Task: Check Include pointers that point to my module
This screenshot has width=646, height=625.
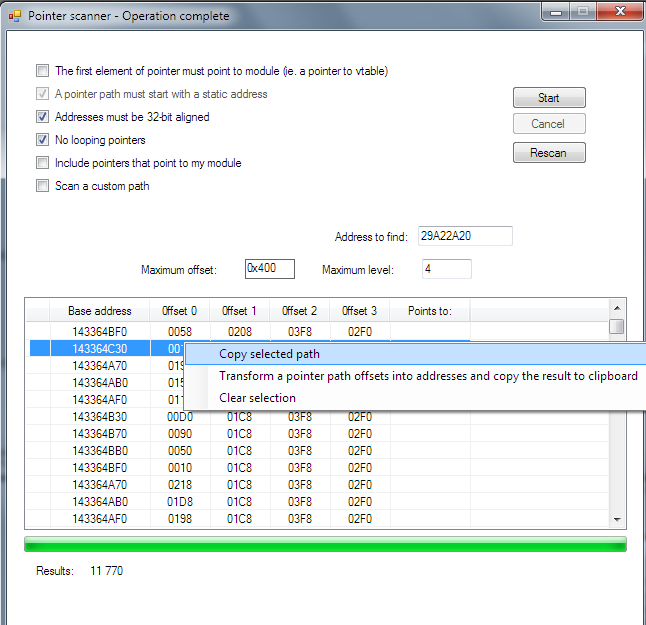Action: (42, 163)
